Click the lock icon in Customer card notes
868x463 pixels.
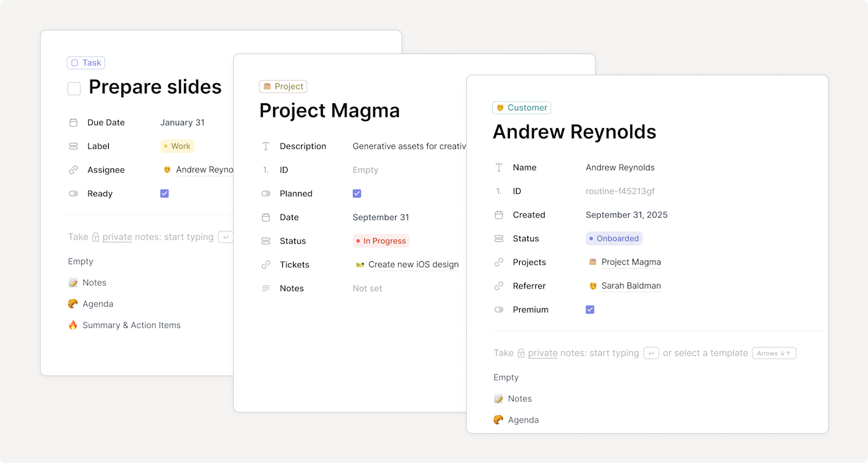point(521,353)
